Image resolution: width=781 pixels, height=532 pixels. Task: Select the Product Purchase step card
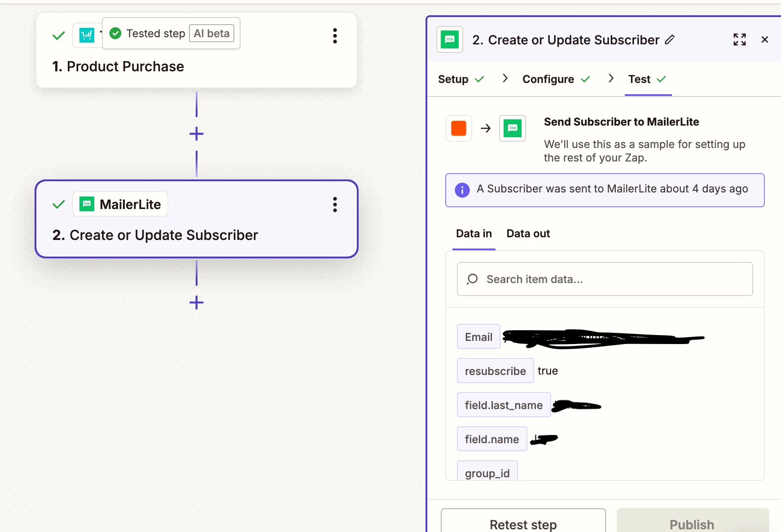[197, 50]
